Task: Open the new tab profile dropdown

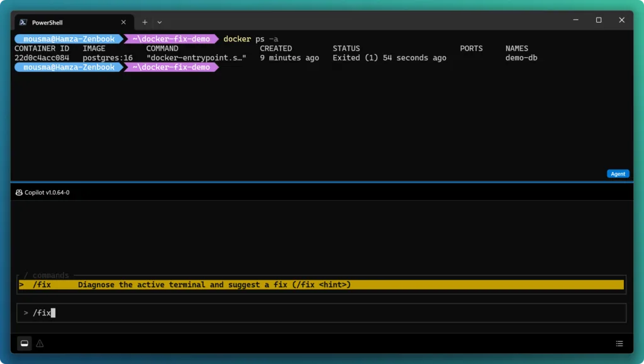Action: (159, 22)
